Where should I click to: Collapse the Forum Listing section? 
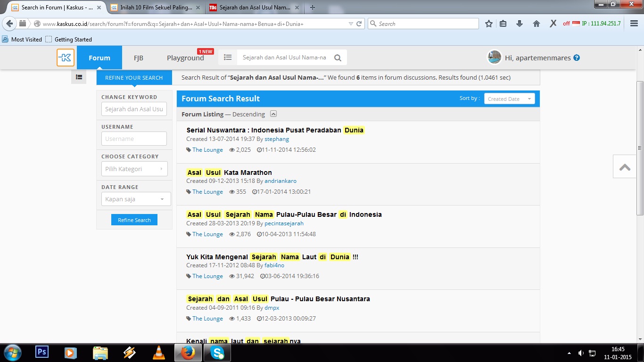click(273, 114)
